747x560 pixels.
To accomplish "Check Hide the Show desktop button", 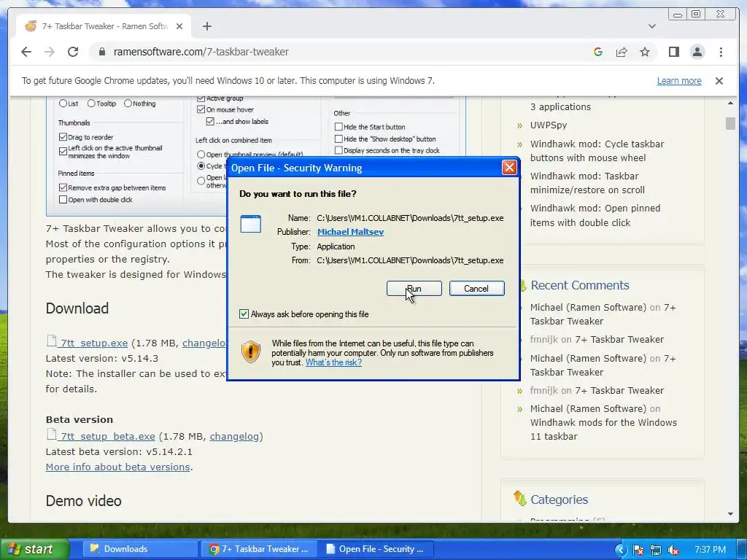I will (338, 139).
